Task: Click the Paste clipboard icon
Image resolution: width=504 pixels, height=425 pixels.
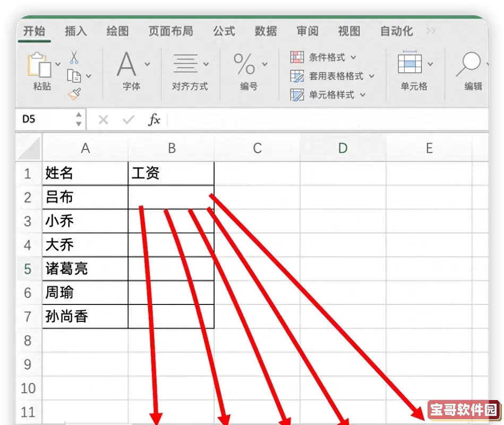Action: coord(39,65)
